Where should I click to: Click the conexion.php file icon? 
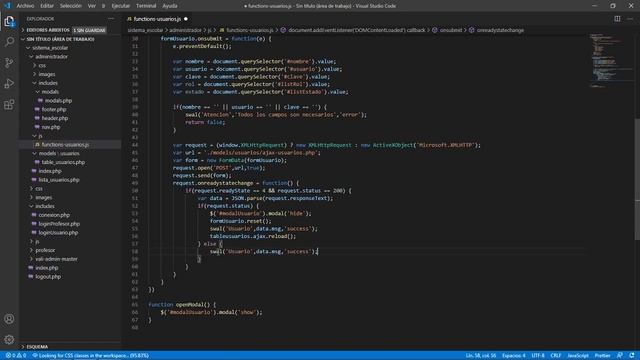[x=34, y=215]
